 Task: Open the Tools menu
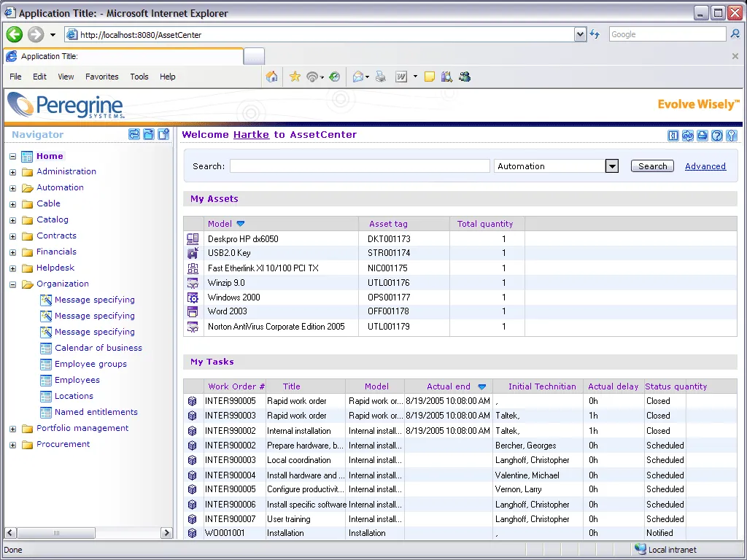[x=139, y=77]
